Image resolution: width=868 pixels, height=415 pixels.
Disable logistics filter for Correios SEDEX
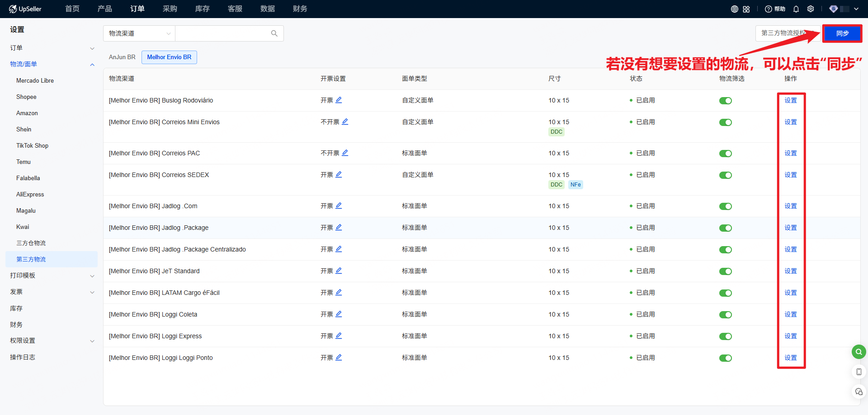point(725,175)
